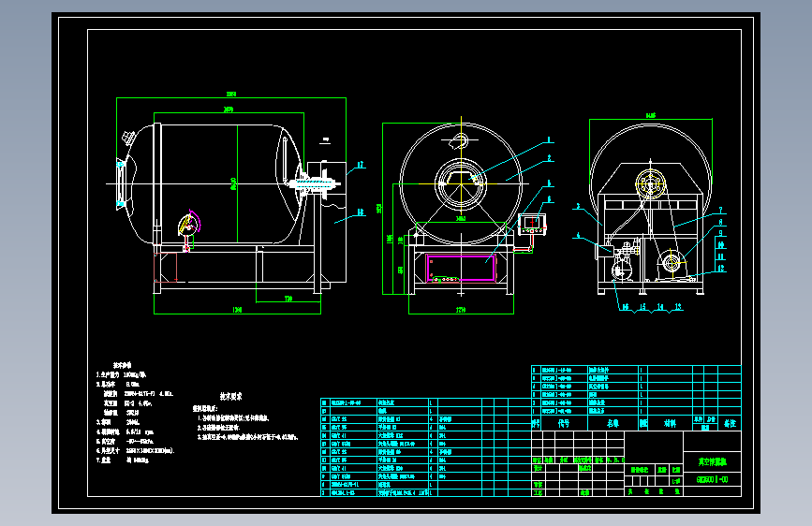The height and width of the screenshot is (526, 812).
Task: Click the 材料 header cell in the parts list
Action: [x=670, y=423]
